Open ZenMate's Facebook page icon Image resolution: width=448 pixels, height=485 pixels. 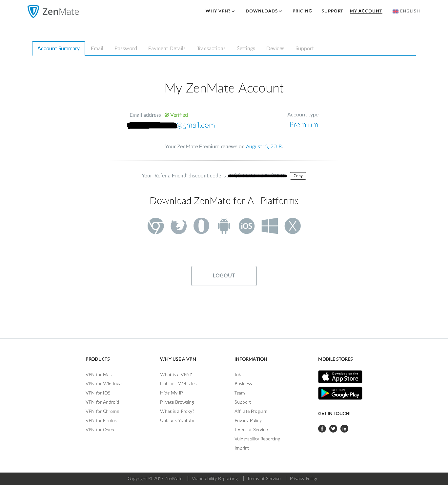[x=322, y=429]
